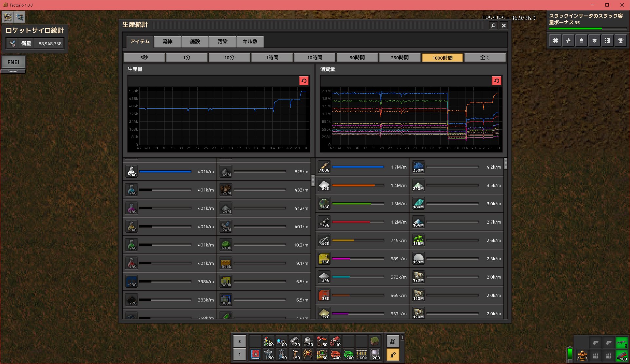The width and height of the screenshot is (630, 364).
Task: Select the rail item with count 1.0k
Action: (362, 355)
